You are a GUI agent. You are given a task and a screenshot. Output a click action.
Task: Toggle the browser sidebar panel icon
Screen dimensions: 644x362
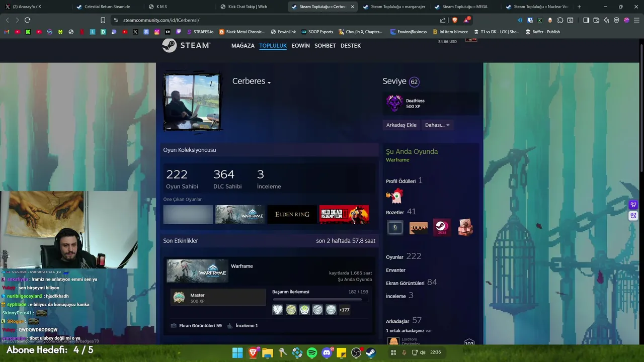click(x=586, y=20)
